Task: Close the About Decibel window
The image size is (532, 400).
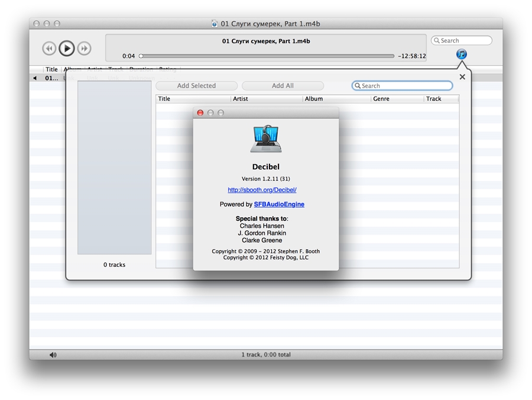Action: 200,113
